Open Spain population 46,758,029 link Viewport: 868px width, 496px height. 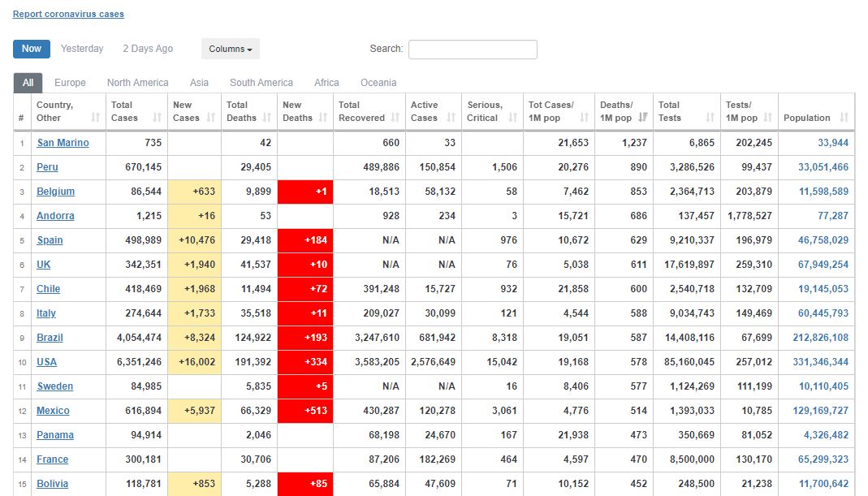823,239
